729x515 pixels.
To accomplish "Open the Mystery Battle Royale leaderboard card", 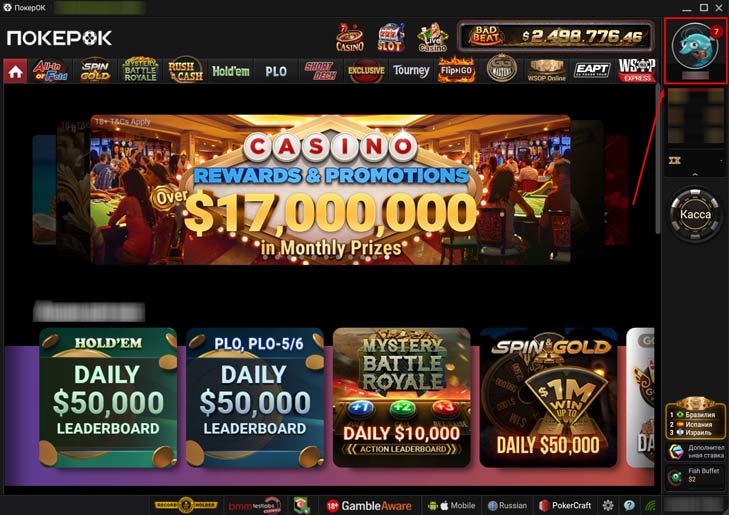I will pos(402,397).
